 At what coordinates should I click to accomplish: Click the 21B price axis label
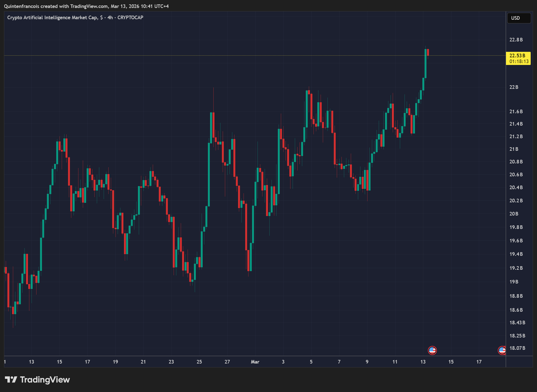click(514, 149)
